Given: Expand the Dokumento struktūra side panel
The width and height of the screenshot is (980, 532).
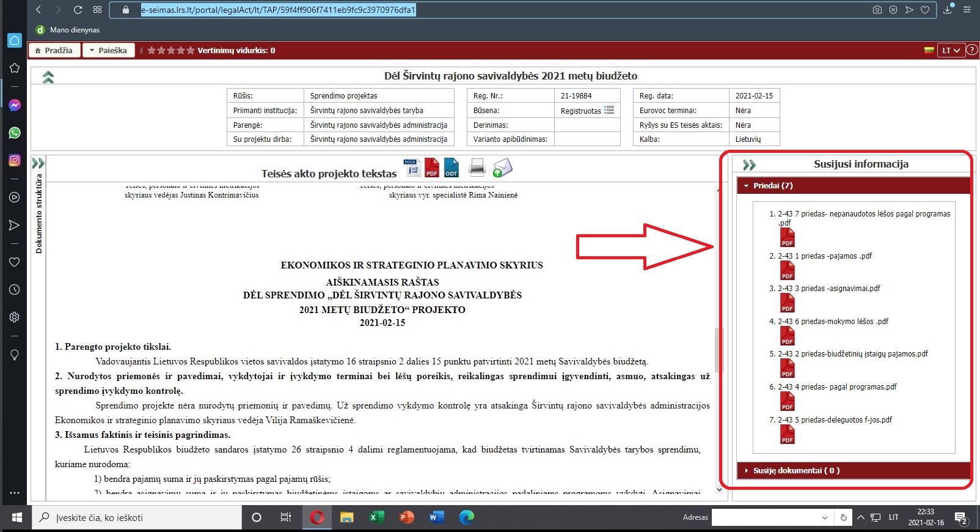Looking at the screenshot, I should 38,163.
